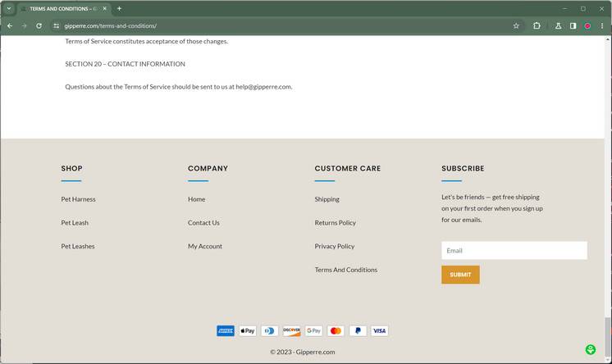Open Chrome three-dot menu
This screenshot has height=364, width=612.
pyautogui.click(x=602, y=25)
